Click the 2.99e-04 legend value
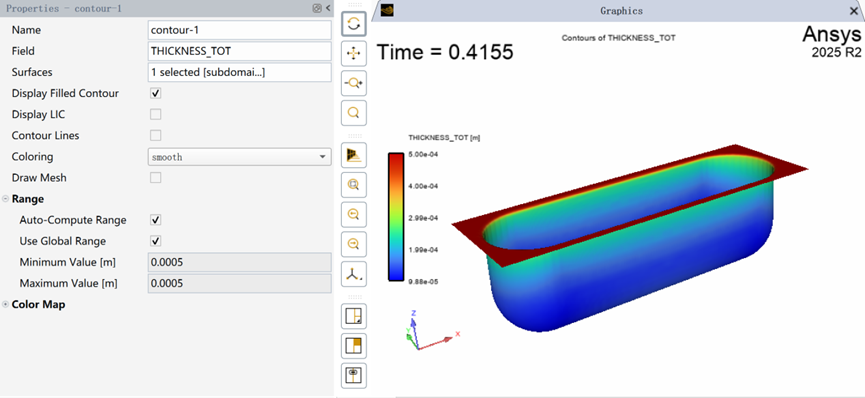Viewport: 865px width, 398px height. pos(423,218)
